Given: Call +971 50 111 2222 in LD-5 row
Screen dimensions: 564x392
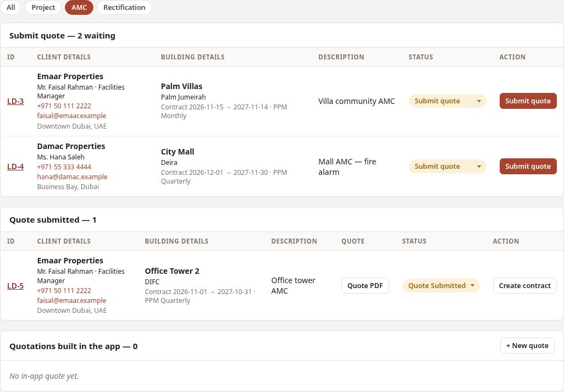Looking at the screenshot, I should (x=64, y=291).
